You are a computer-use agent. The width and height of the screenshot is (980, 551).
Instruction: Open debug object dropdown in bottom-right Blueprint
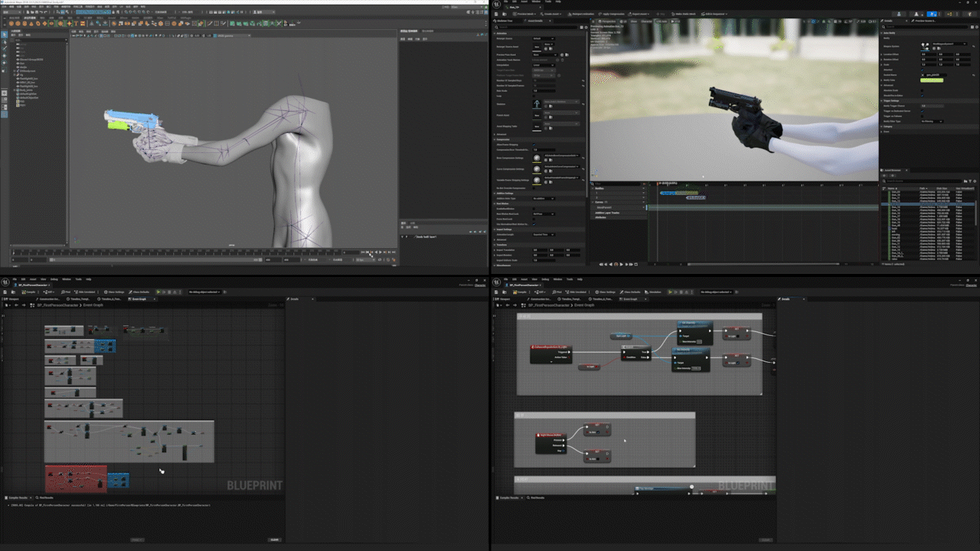[716, 292]
